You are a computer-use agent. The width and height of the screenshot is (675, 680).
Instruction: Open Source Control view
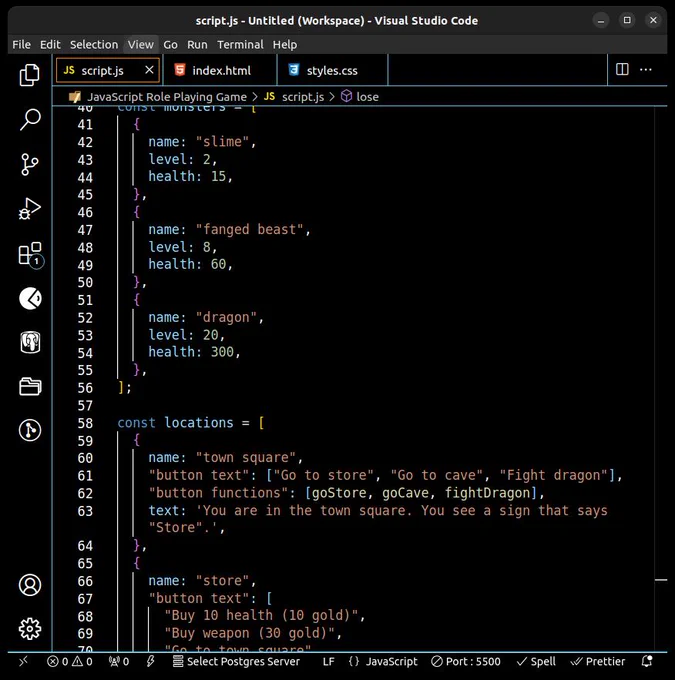[29, 164]
